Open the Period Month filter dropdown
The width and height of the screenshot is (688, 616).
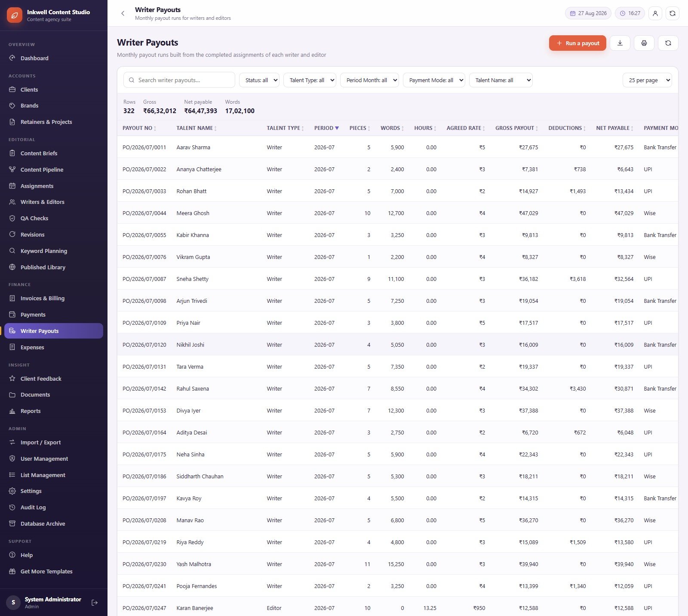[369, 80]
